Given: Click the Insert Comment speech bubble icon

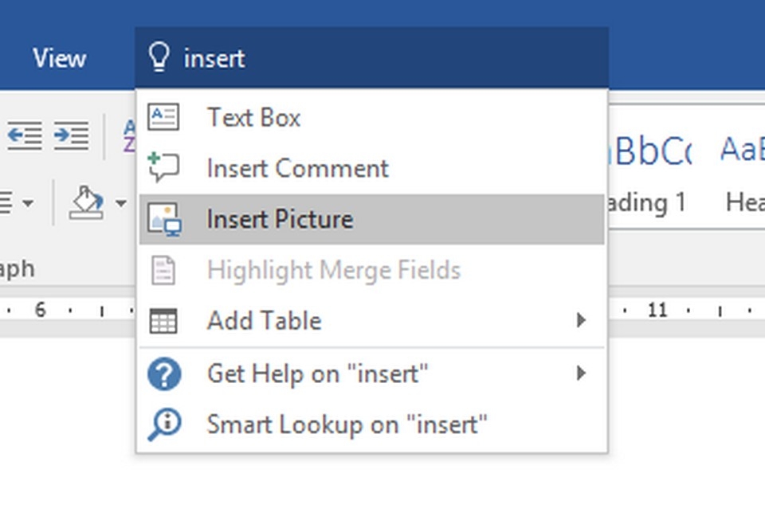Looking at the screenshot, I should pyautogui.click(x=164, y=167).
